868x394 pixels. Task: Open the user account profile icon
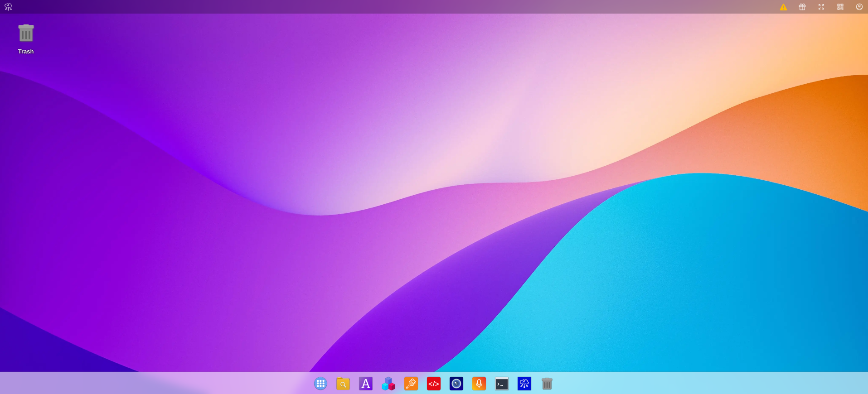[859, 7]
